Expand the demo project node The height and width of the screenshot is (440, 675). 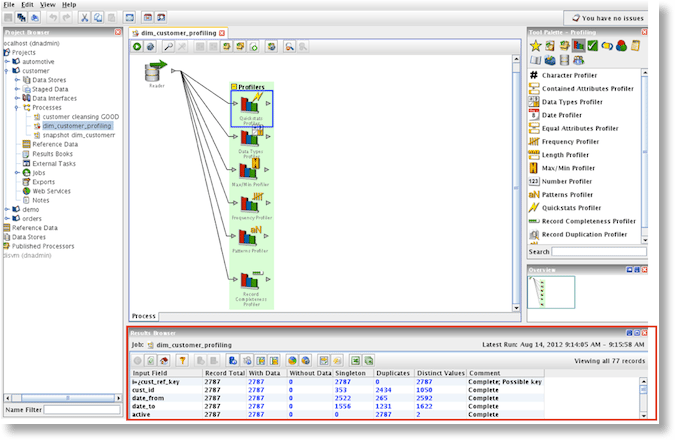(x=7, y=209)
